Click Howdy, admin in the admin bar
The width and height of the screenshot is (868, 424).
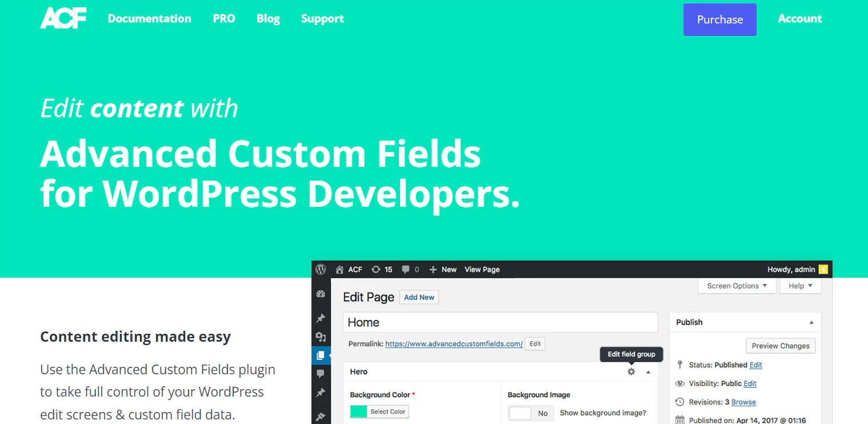tap(791, 269)
